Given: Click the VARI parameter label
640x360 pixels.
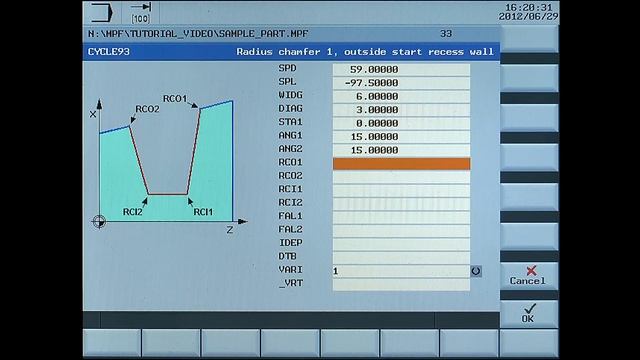Looking at the screenshot, I should (x=291, y=270).
